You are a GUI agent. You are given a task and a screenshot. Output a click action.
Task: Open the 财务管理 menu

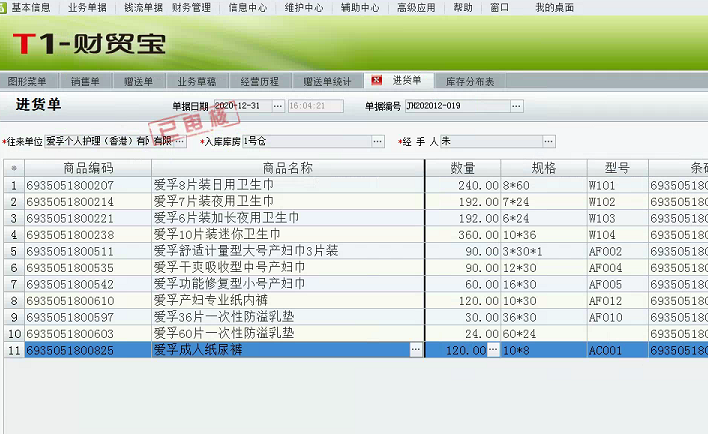point(191,8)
